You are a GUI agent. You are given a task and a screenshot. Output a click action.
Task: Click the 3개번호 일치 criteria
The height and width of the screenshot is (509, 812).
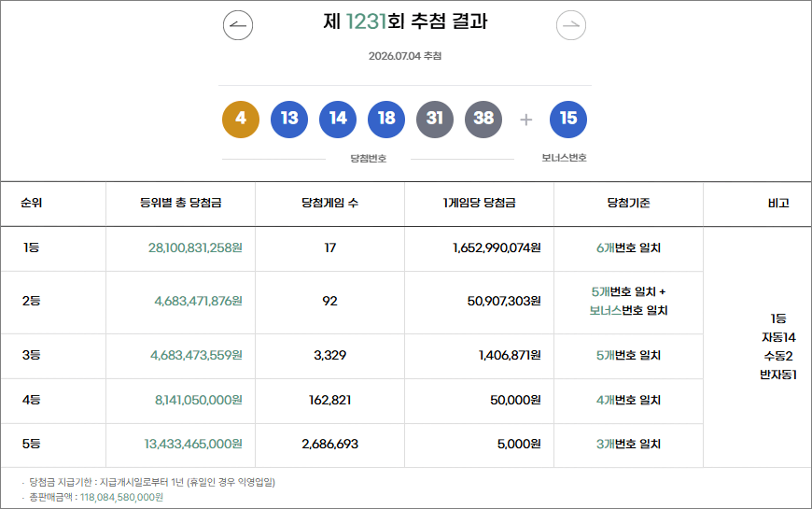pos(628,445)
